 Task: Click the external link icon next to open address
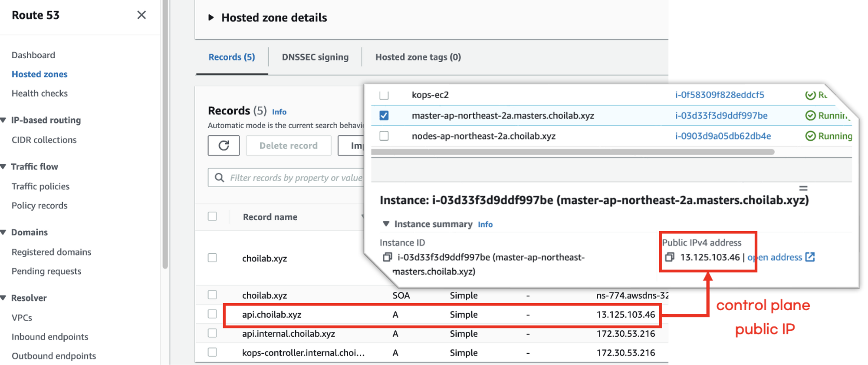click(x=810, y=257)
